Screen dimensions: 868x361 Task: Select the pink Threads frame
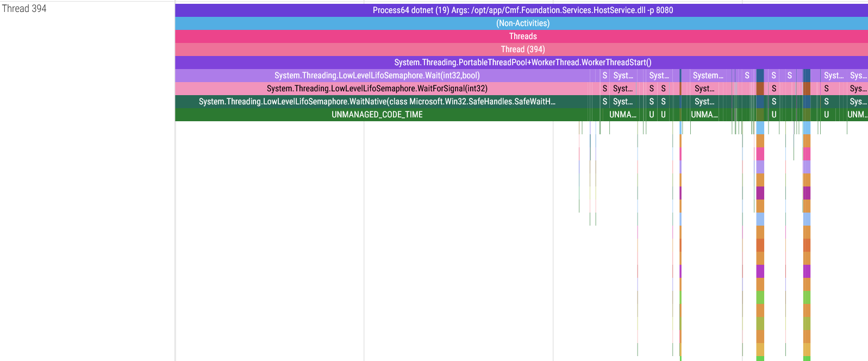point(522,36)
